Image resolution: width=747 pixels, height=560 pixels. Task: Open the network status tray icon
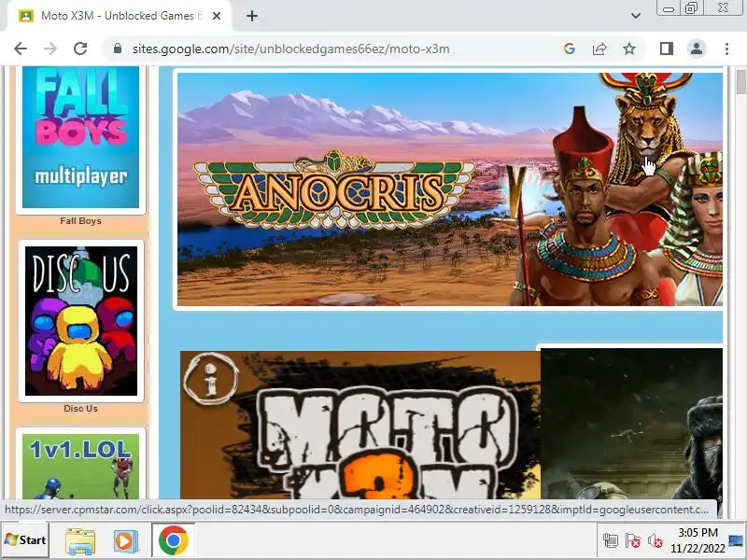tap(611, 540)
